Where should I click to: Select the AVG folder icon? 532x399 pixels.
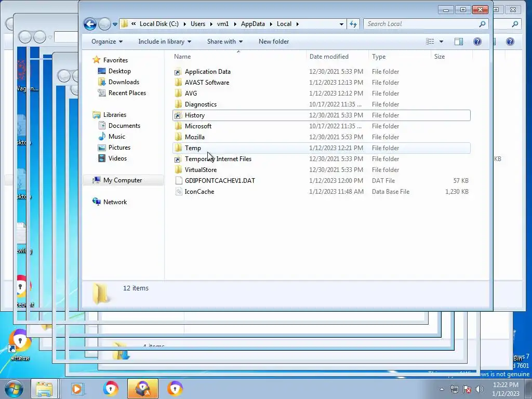(x=179, y=94)
